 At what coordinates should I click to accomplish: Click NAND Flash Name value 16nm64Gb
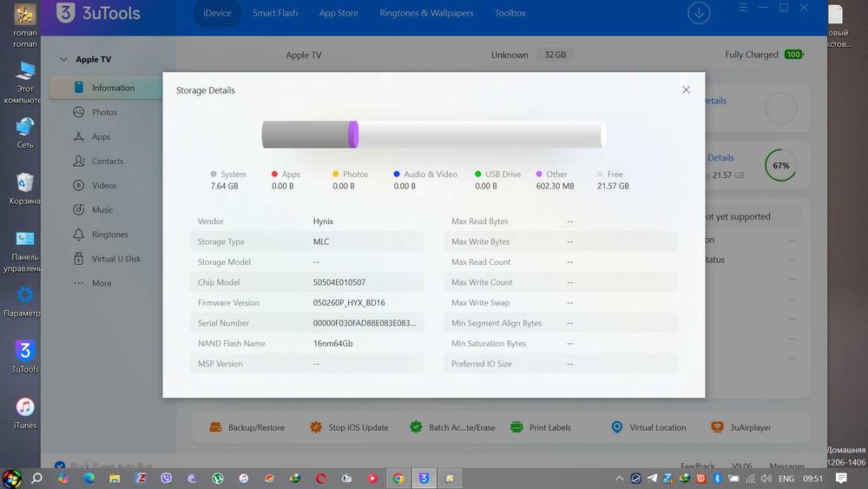(x=332, y=343)
